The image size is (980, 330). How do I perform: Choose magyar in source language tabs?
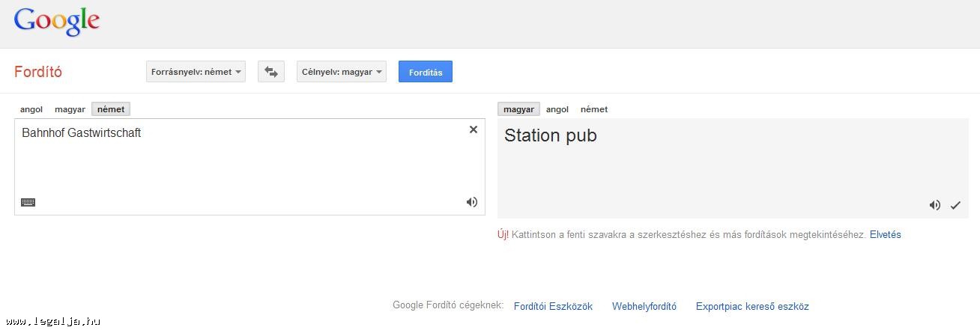coord(70,109)
